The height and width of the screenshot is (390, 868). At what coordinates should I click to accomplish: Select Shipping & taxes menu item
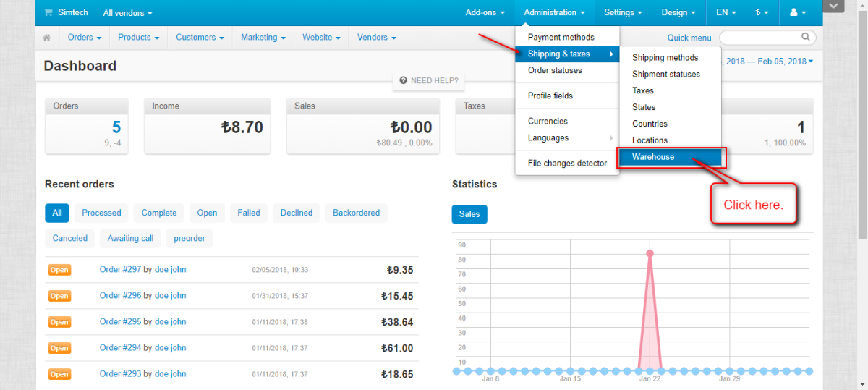(x=567, y=54)
